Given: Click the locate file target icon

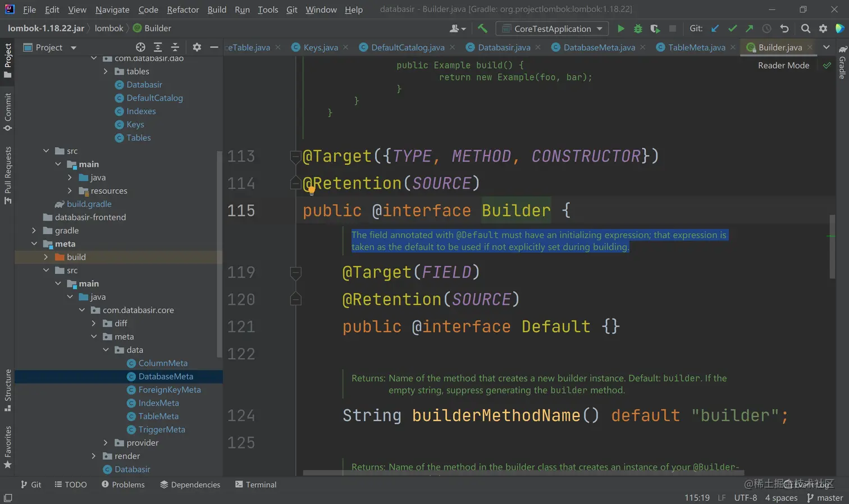Looking at the screenshot, I should click(140, 47).
